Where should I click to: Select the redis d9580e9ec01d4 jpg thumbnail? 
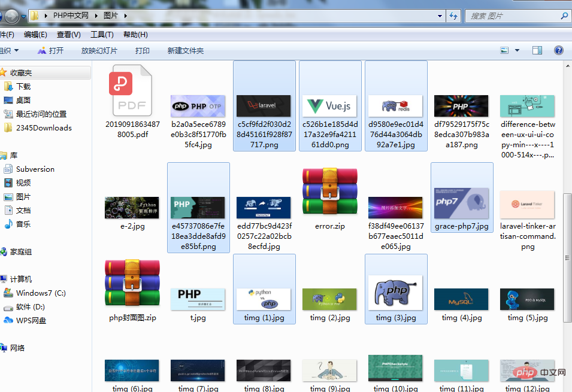coord(396,106)
